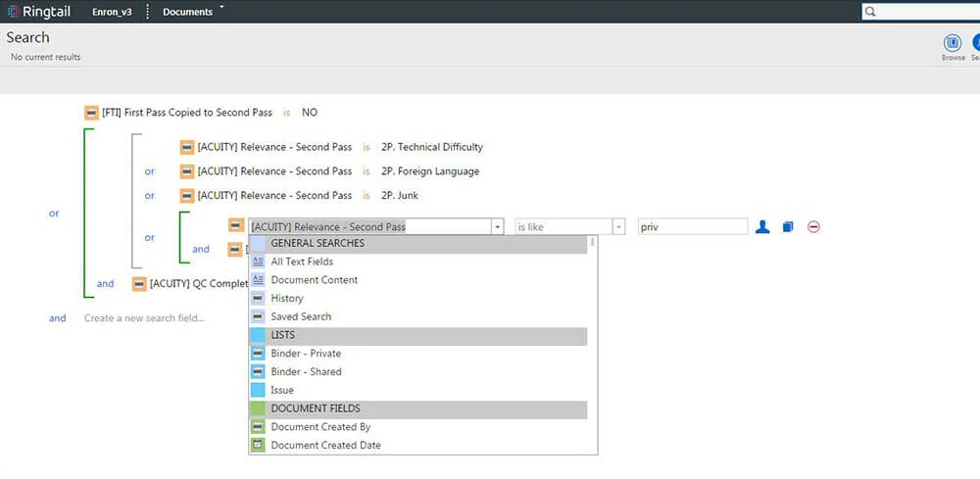Select All Text Fields option
The height and width of the screenshot is (479, 980).
418,262
